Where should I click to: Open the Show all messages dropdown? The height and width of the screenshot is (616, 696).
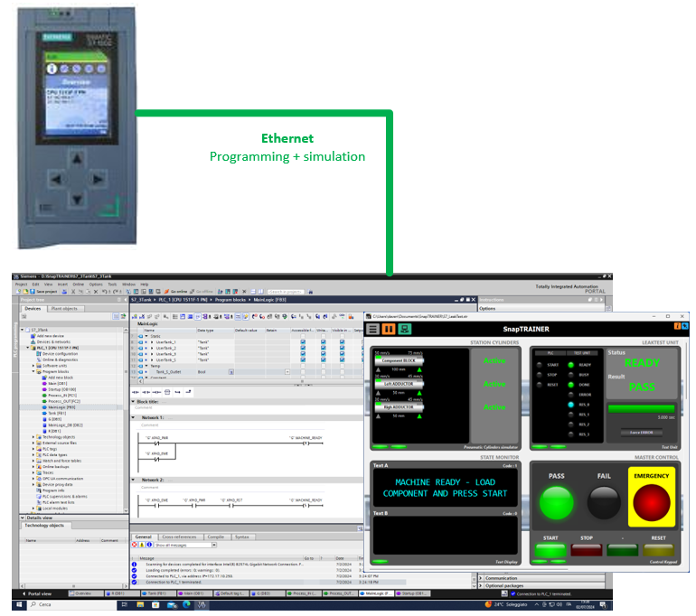[x=214, y=545]
